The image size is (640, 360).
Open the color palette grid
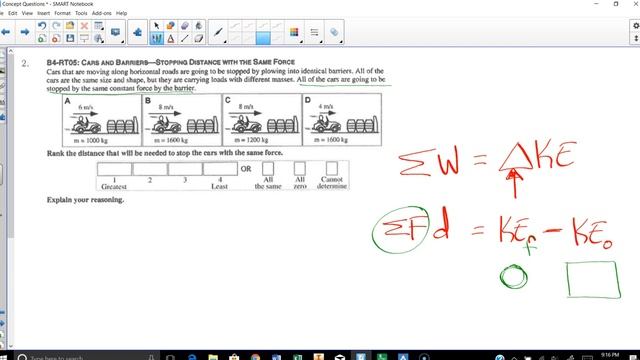click(x=294, y=32)
